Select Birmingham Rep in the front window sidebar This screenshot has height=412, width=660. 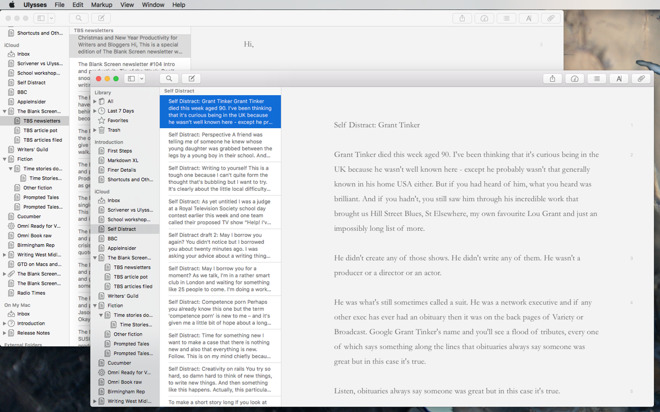pyautogui.click(x=126, y=391)
